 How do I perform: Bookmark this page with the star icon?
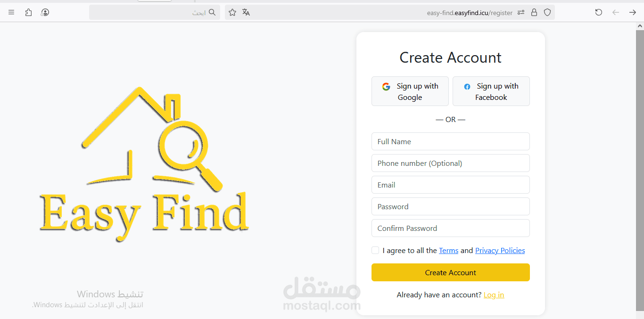click(232, 12)
